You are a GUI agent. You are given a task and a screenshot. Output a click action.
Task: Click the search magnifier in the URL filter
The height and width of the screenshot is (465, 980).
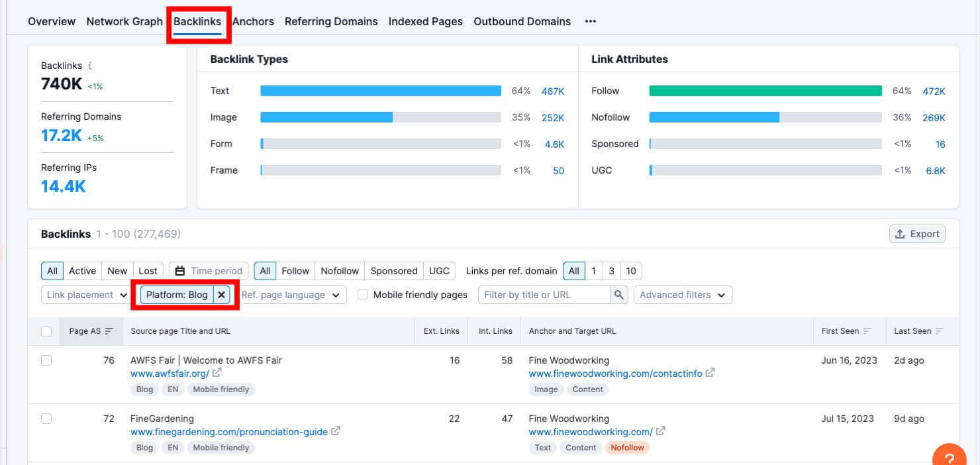618,294
